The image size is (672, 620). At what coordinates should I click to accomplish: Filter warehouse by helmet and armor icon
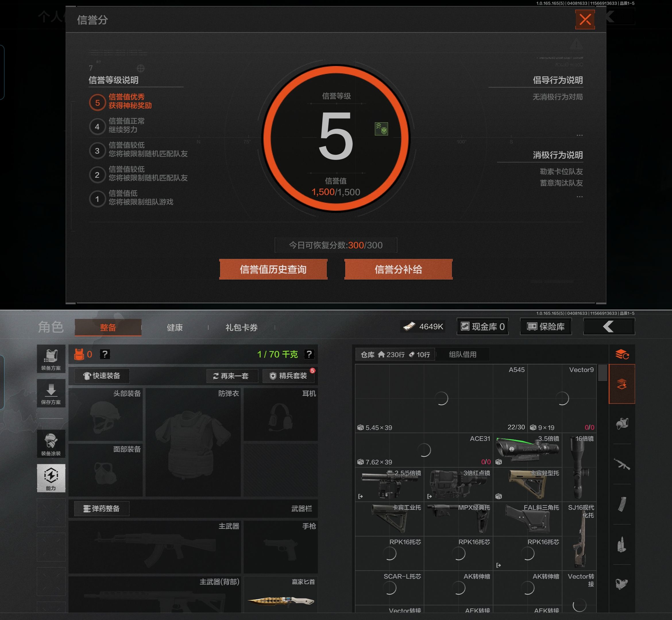pos(622,424)
